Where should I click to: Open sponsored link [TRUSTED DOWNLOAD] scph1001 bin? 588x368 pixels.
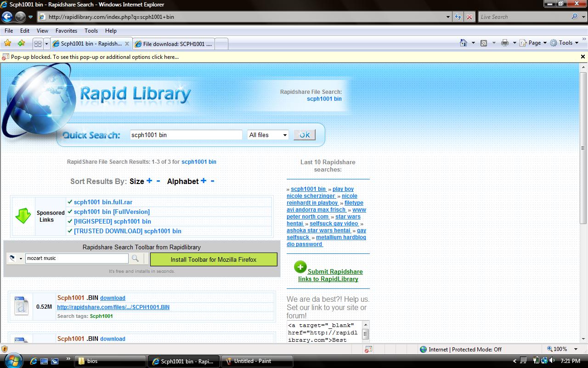pos(128,231)
